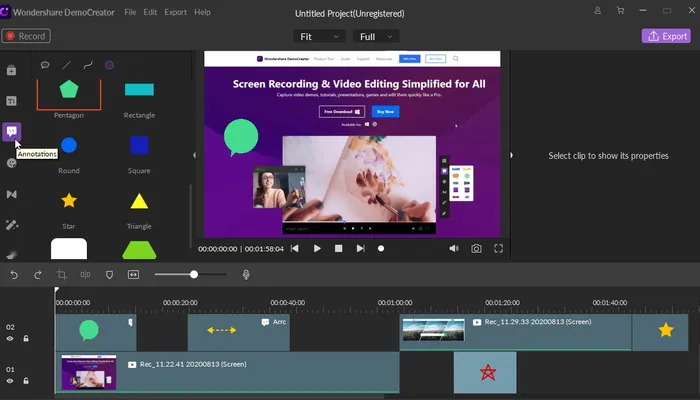
Task: Open the Effects magic wand sidebar icon
Action: 12,225
